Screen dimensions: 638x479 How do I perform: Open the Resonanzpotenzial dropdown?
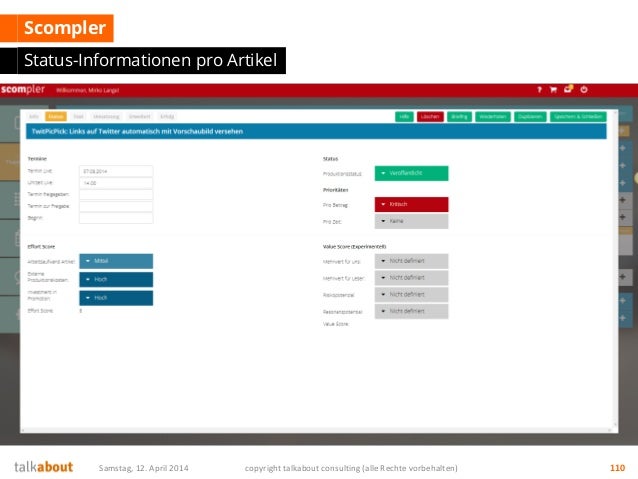411,311
